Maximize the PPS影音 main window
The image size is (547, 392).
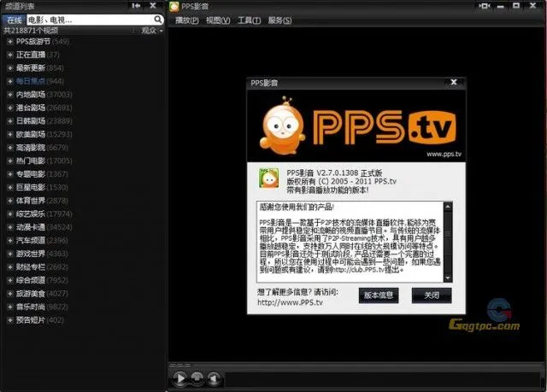516,6
